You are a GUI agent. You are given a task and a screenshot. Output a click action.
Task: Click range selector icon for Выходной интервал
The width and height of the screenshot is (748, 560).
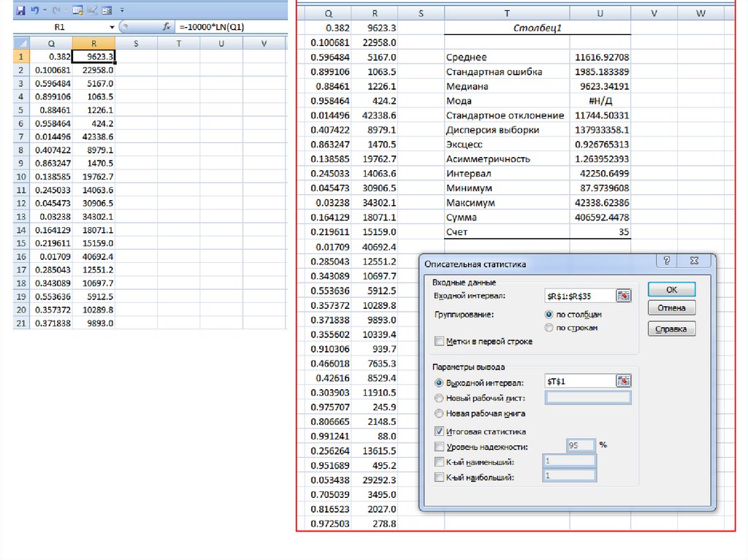click(x=623, y=381)
